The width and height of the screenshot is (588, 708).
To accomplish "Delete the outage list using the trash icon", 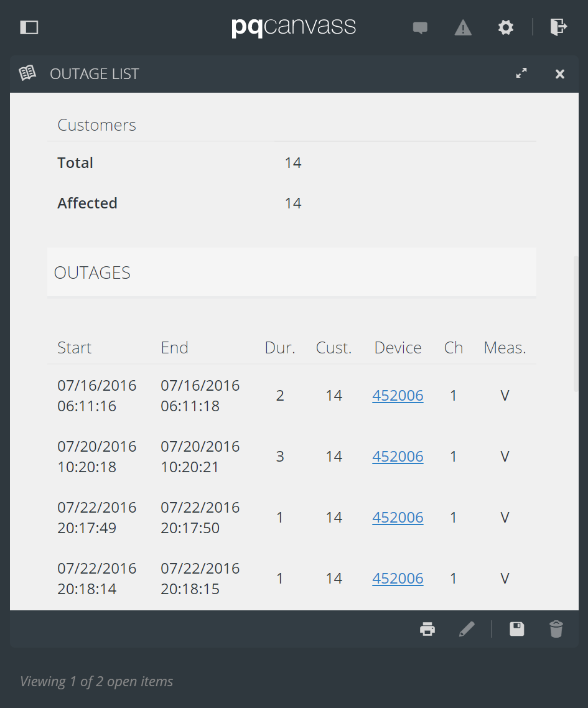I will pos(556,629).
